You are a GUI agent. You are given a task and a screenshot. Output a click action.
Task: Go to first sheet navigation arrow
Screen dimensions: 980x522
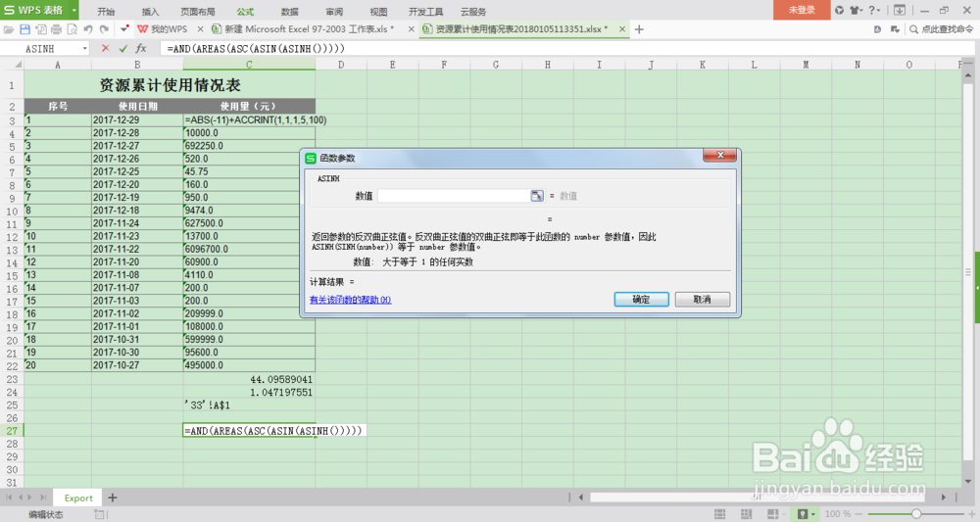point(9,498)
